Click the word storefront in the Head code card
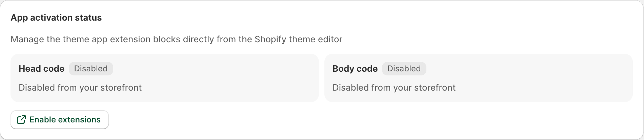Screen dimensions: 644x140 tap(121, 88)
